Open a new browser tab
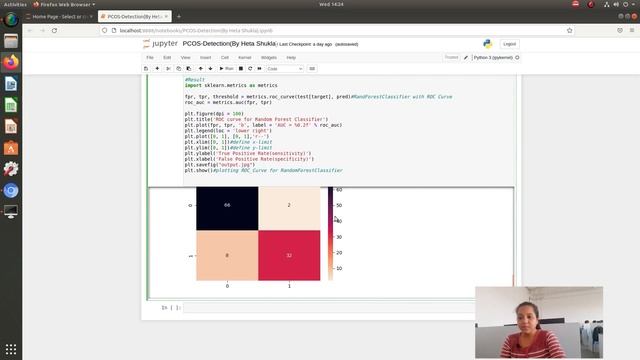 (179, 16)
